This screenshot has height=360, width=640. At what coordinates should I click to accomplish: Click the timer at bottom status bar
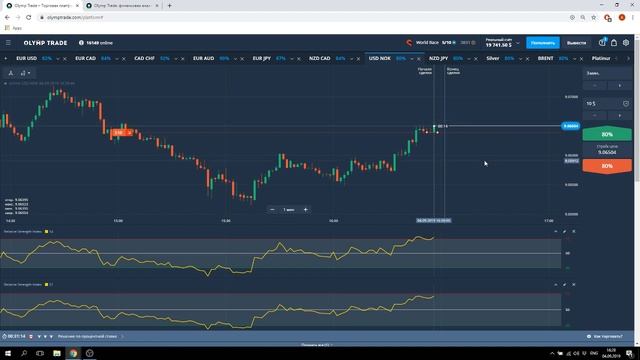point(14,336)
